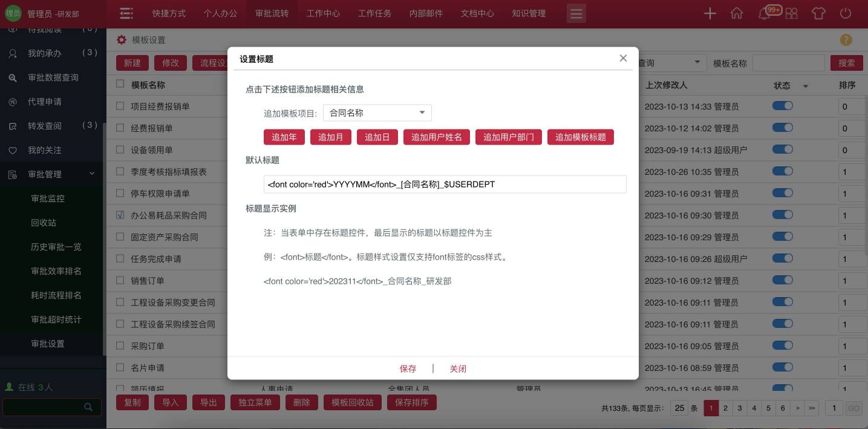Screen dimensions: 868x429
Task: Go to home via house icon
Action: [x=737, y=13]
